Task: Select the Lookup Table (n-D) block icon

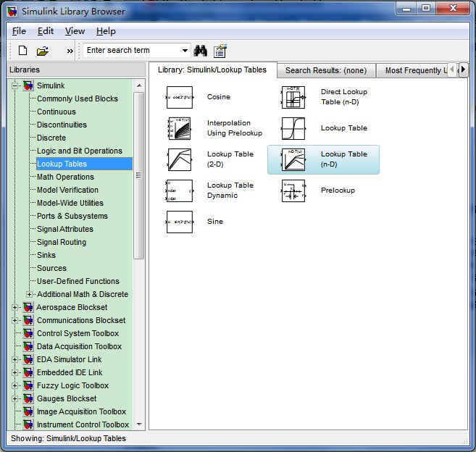Action: 293,159
